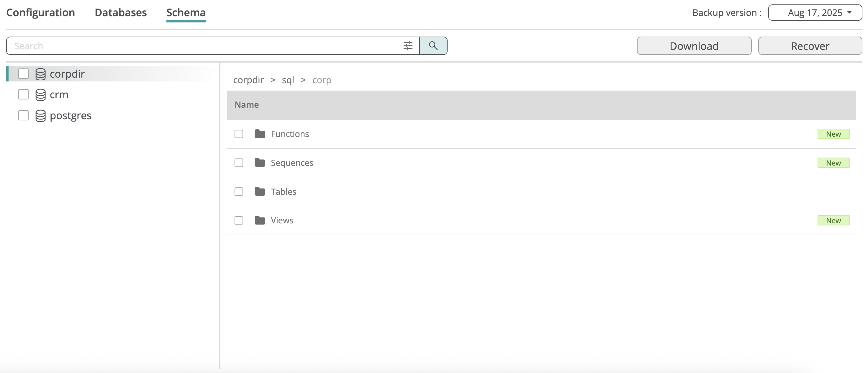Open the Functions folder icon
The height and width of the screenshot is (373, 868).
click(x=260, y=134)
